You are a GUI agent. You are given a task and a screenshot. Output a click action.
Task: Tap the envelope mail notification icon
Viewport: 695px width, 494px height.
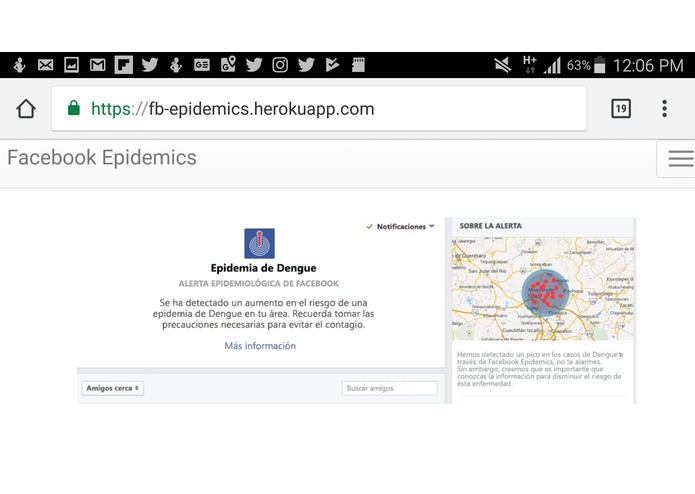[45, 65]
